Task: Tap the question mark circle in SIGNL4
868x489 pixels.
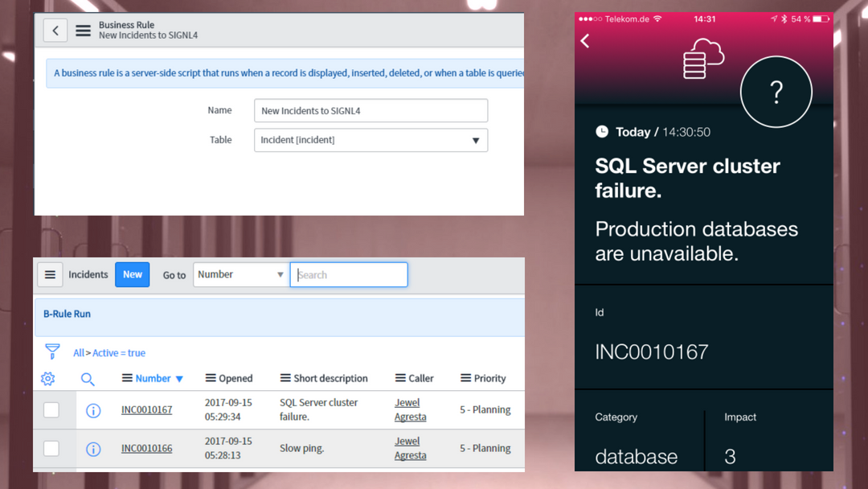Action: [776, 92]
